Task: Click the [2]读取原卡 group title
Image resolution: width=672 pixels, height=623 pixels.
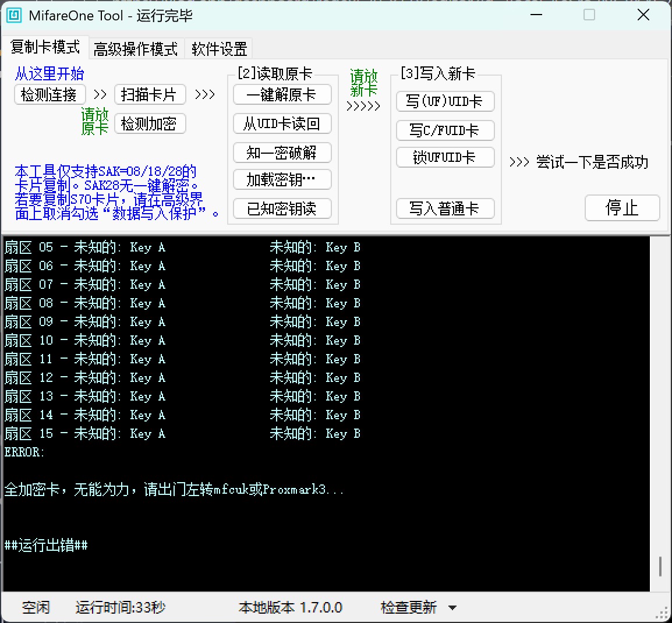Action: pos(275,74)
